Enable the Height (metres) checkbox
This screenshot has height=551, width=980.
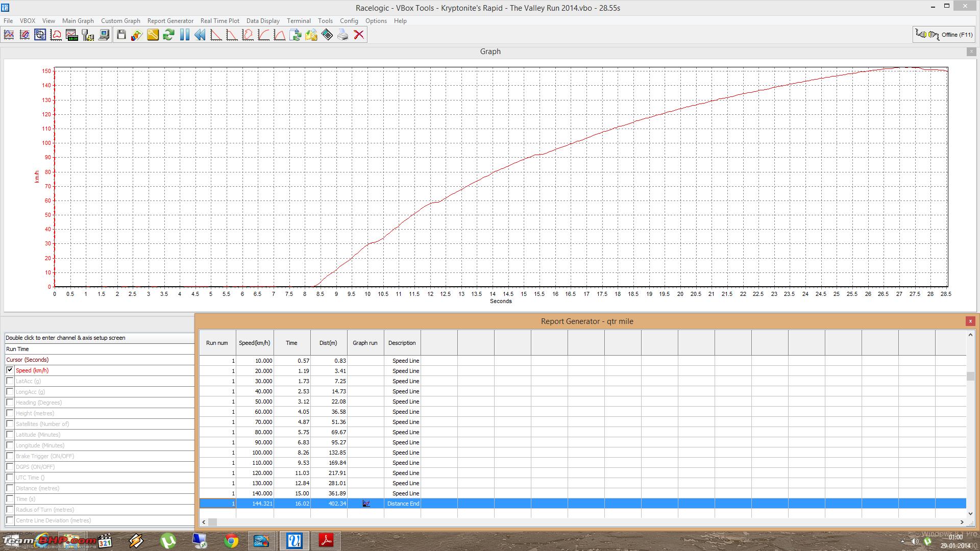pyautogui.click(x=10, y=413)
